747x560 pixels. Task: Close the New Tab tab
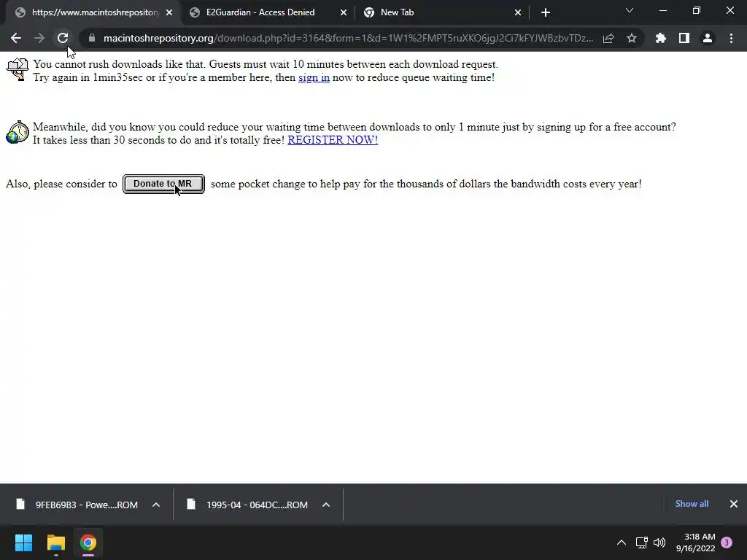(x=518, y=13)
